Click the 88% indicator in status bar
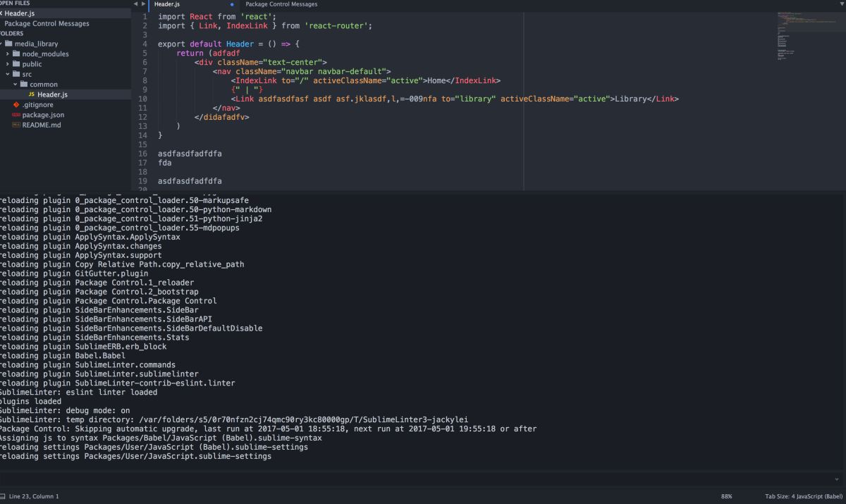Screen dimensions: 846x504 point(726,496)
